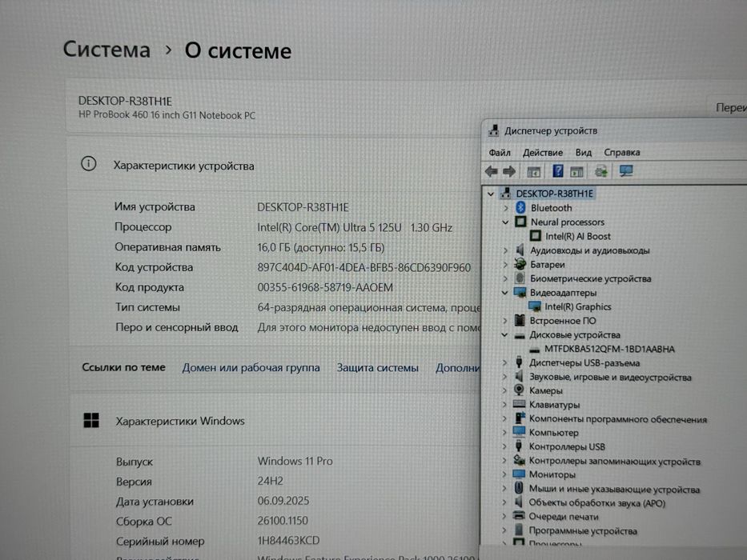Click HP ProBook 460 16 inch G11 model text
Image resolution: width=747 pixels, height=560 pixels.
tap(167, 115)
